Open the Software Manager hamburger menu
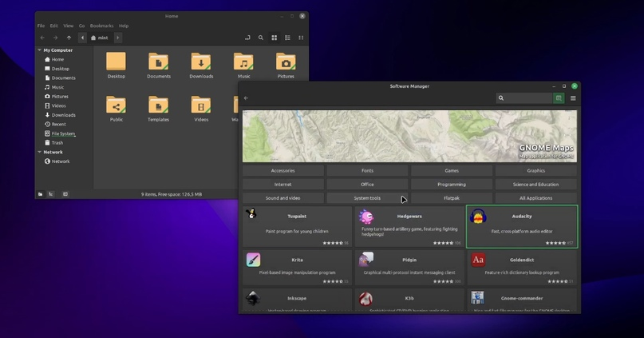This screenshot has width=644, height=338. (x=573, y=98)
